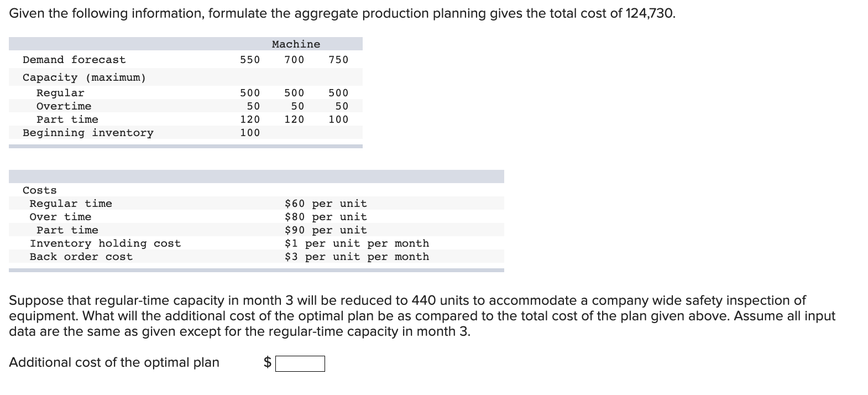Click the Costs section heading
Viewport: 868px width, 395px height.
coord(40,190)
